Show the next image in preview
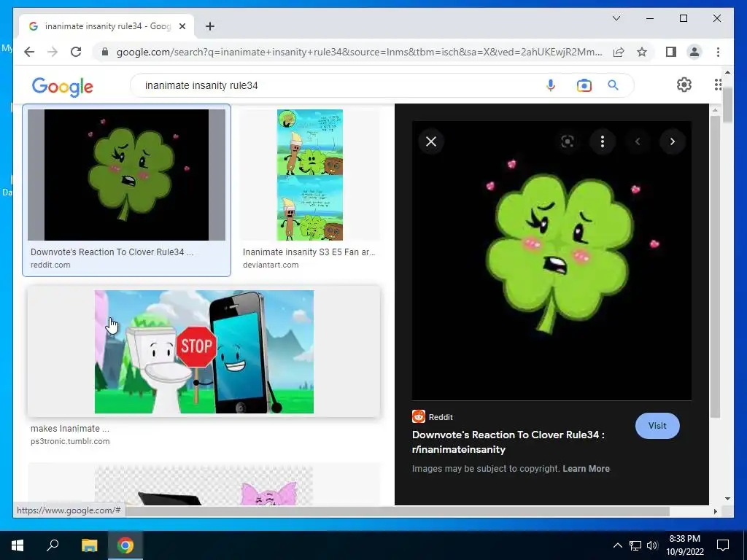Viewport: 747px width, 560px height. pos(672,141)
